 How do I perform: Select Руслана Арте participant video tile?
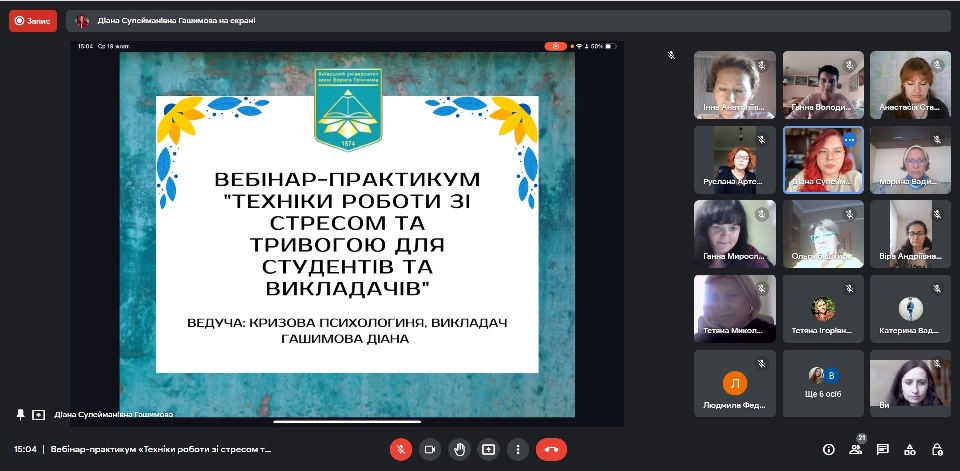pyautogui.click(x=735, y=160)
